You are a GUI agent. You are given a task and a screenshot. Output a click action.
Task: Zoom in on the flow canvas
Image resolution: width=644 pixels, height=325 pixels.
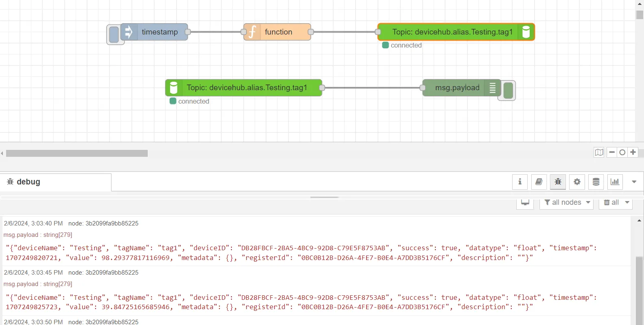pos(633,152)
